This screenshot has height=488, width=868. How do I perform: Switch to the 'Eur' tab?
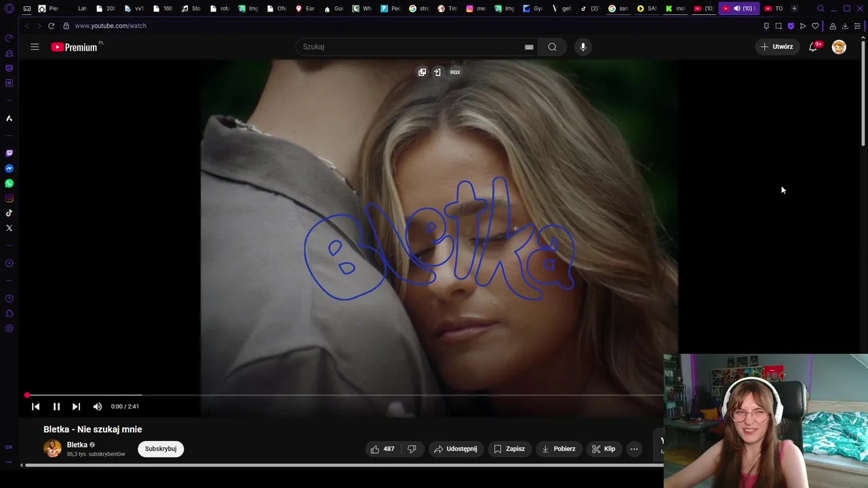pos(304,9)
